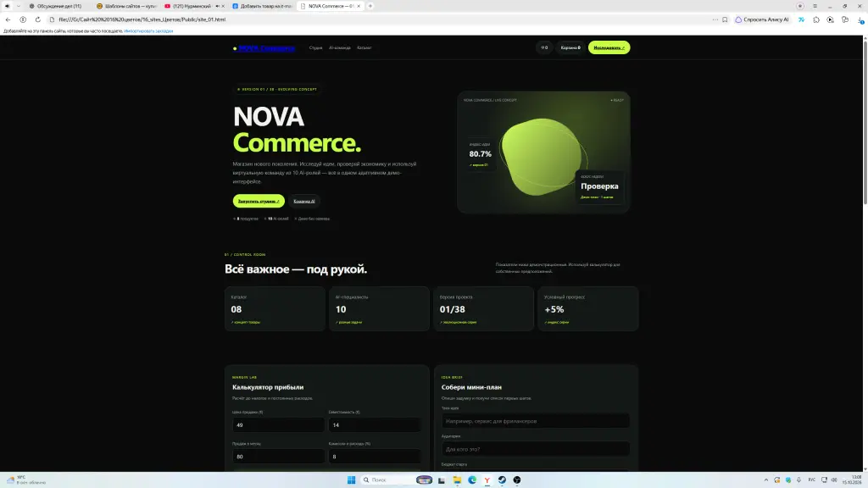Open the Каталог navigation item
The height and width of the screenshot is (488, 868).
coord(364,47)
